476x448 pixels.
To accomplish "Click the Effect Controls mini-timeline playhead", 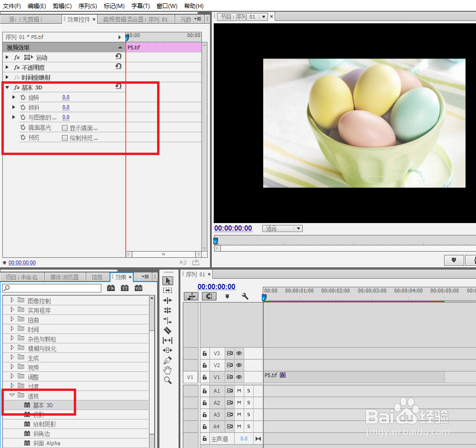I will tap(127, 37).
